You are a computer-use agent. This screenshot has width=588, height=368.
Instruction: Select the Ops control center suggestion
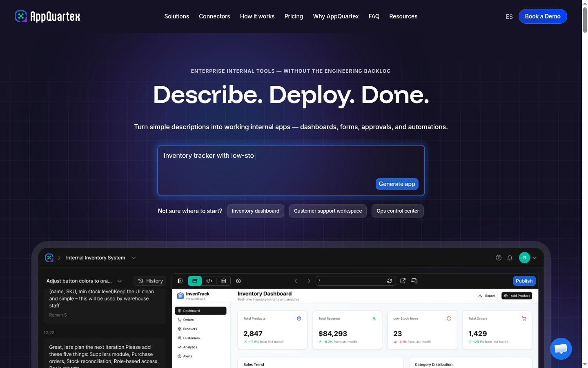coord(398,211)
